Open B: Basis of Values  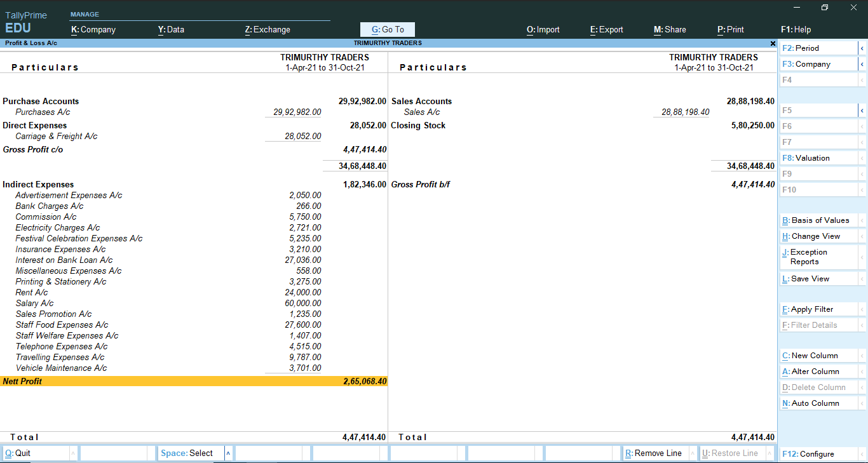coord(818,220)
